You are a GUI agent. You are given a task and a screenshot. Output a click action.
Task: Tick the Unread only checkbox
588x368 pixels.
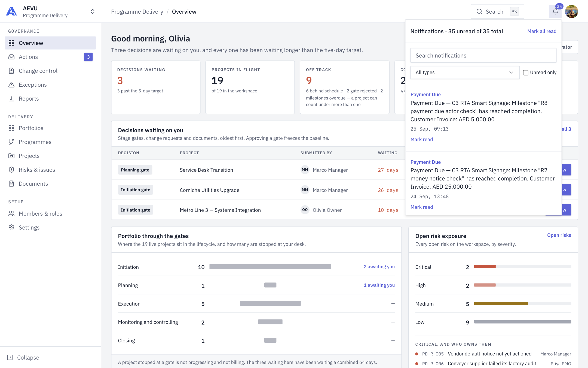point(526,73)
